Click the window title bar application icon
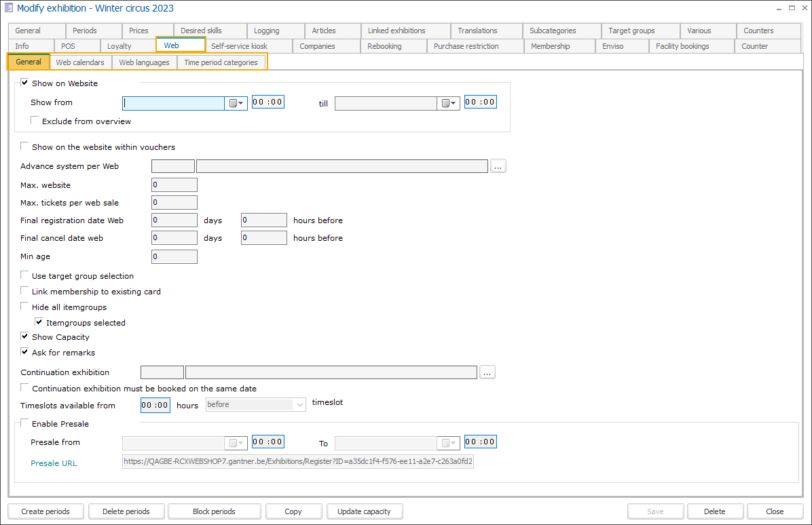Image resolution: width=812 pixels, height=525 pixels. 9,8
